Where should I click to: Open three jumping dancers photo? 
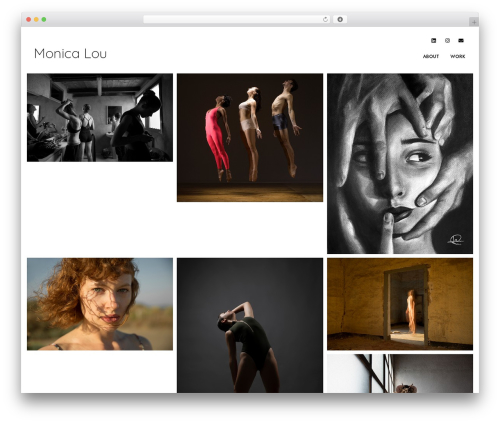250,138
